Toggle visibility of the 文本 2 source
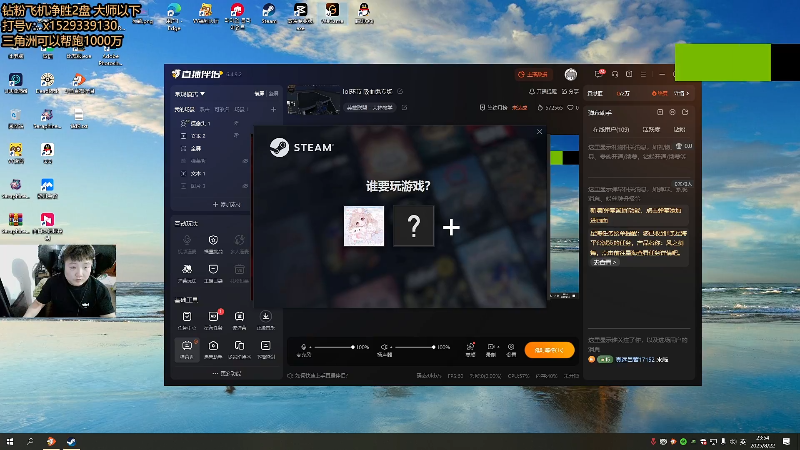Image resolution: width=800 pixels, height=450 pixels. click(236, 136)
